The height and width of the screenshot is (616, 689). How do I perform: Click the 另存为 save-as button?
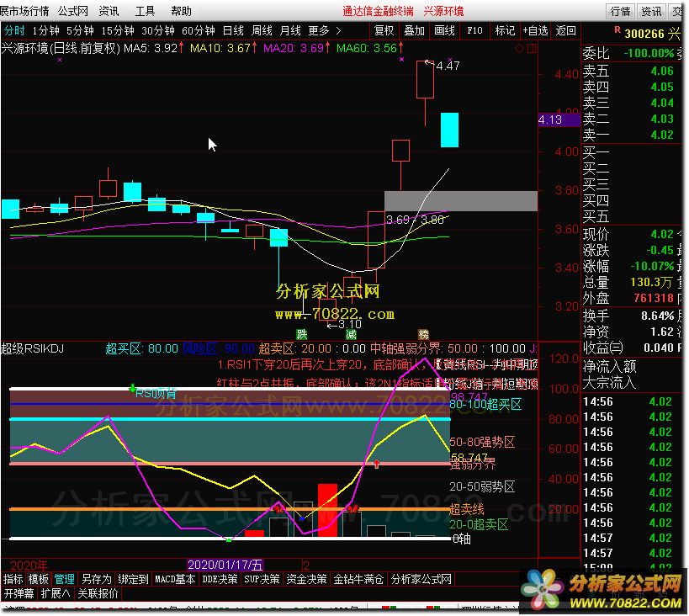(97, 579)
